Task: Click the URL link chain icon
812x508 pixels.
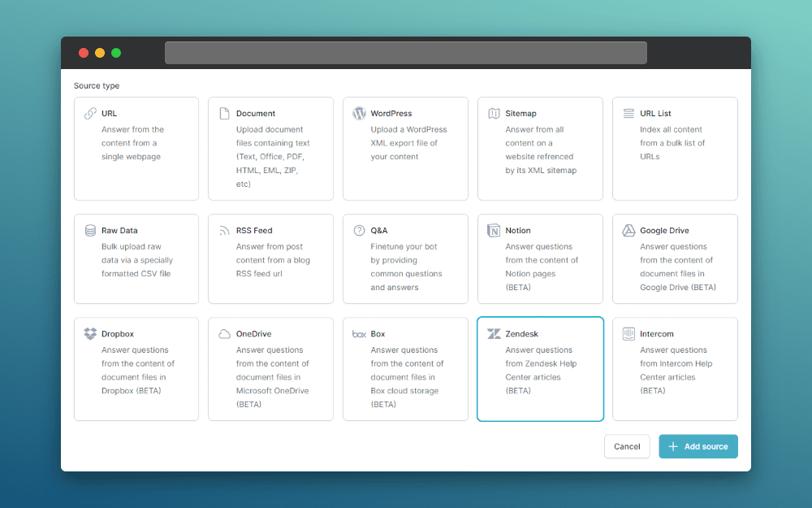Action: 90,114
